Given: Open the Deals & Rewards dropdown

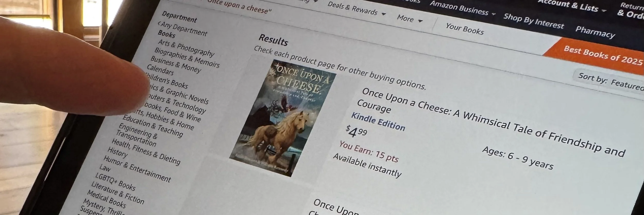Looking at the screenshot, I should tap(356, 9).
